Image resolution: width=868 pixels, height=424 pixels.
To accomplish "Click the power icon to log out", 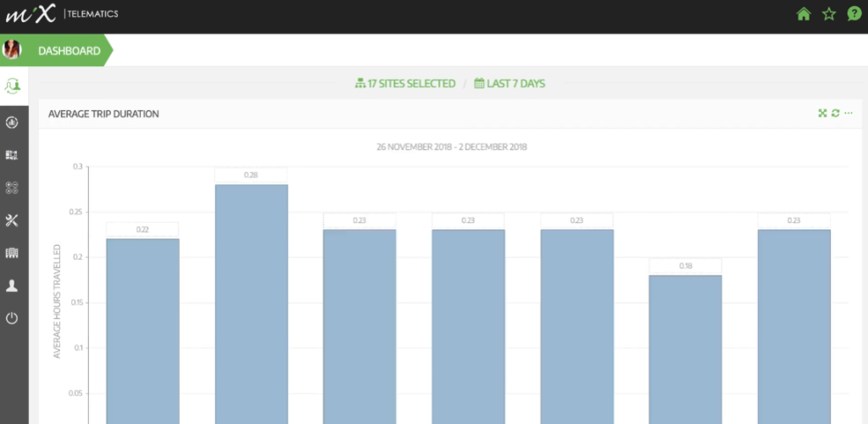I will pos(13,319).
